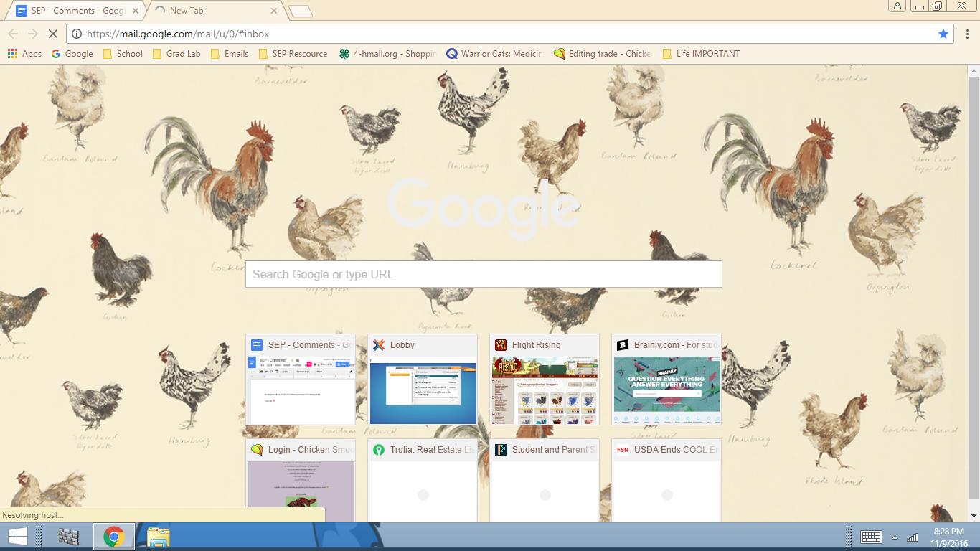Screen dimensions: 980x551
Task: Open File Explorer from taskbar
Action: [158, 537]
